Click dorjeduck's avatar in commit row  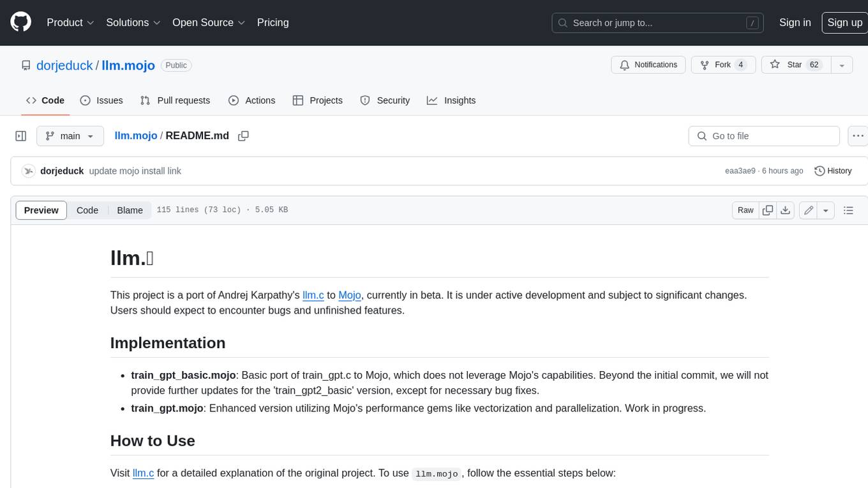coord(28,171)
